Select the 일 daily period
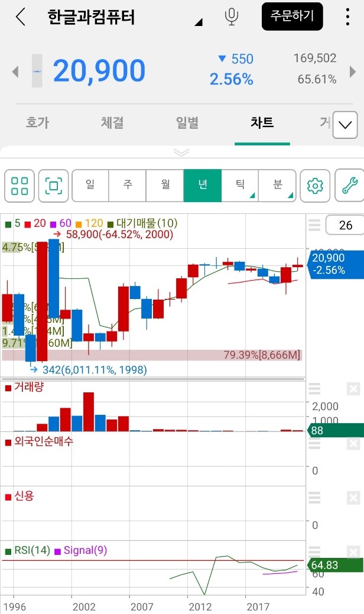364x614 pixels. click(90, 186)
